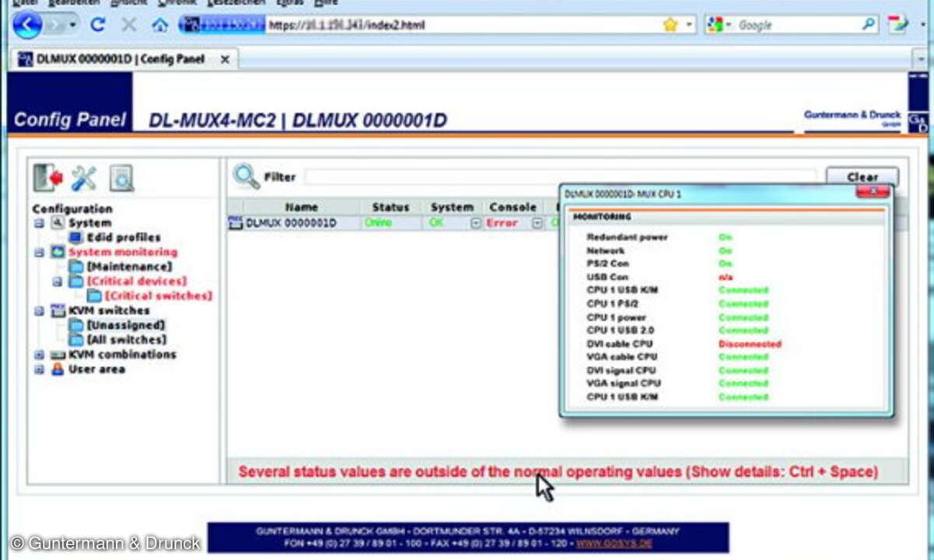Collapse the Critical devices tree node
934x560 pixels.
point(57,282)
